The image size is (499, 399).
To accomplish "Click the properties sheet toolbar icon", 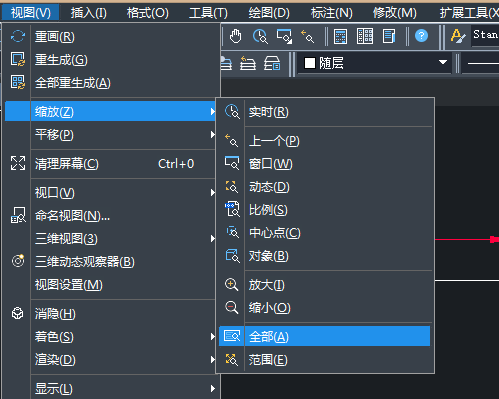I will click(x=389, y=36).
